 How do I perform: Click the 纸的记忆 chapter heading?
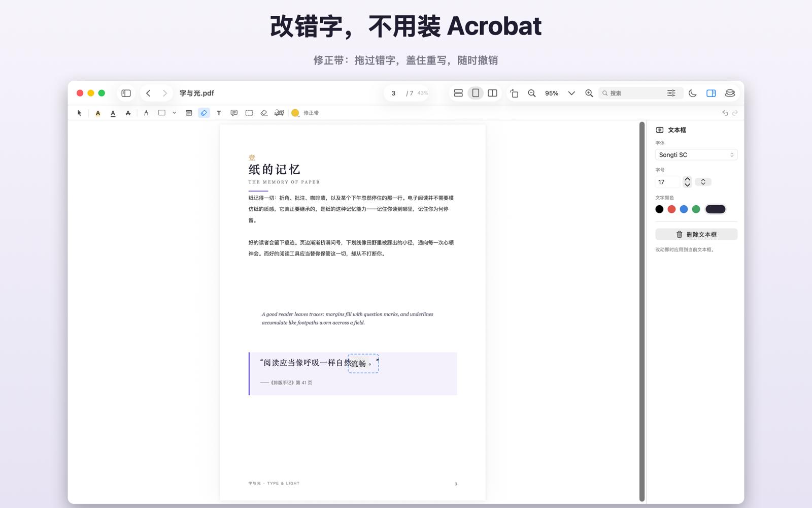pyautogui.click(x=274, y=169)
